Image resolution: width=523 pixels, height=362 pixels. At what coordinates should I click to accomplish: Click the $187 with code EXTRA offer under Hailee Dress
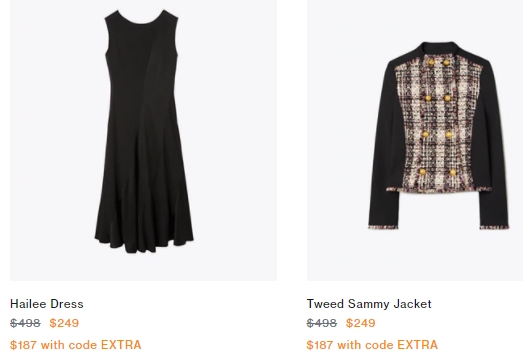pyautogui.click(x=76, y=345)
